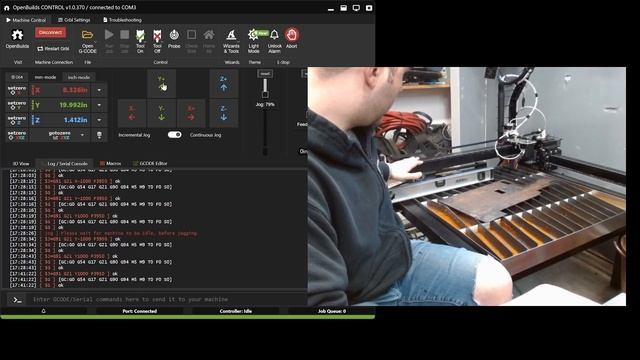640x360 pixels.
Task: Open the Macros tab
Action: pyautogui.click(x=111, y=163)
